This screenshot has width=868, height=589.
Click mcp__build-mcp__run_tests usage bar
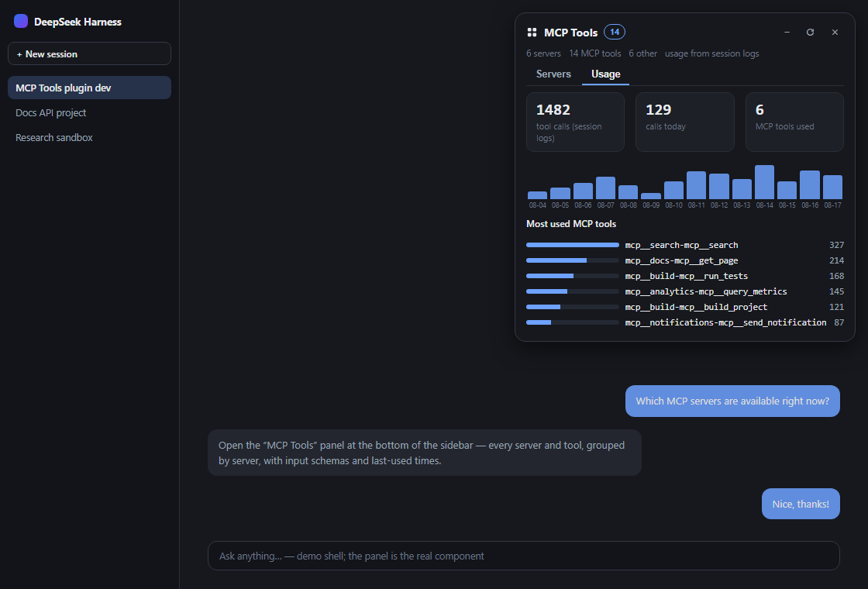pos(573,276)
